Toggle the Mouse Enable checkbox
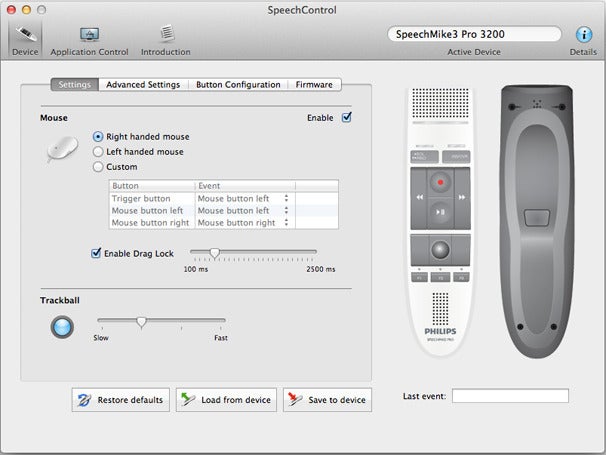Image resolution: width=606 pixels, height=455 pixels. 347,117
